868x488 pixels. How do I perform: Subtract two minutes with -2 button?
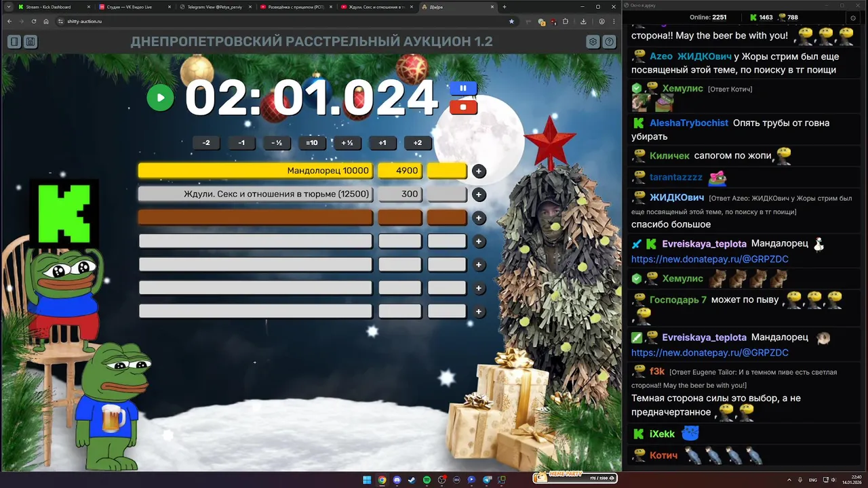(206, 143)
